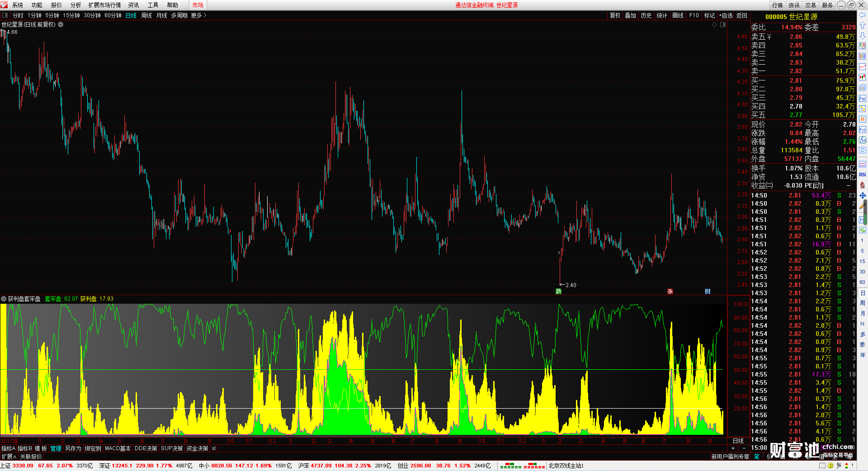This screenshot has width=868, height=471.
Task: Switch chart to 周线 weekly period
Action: pos(146,15)
